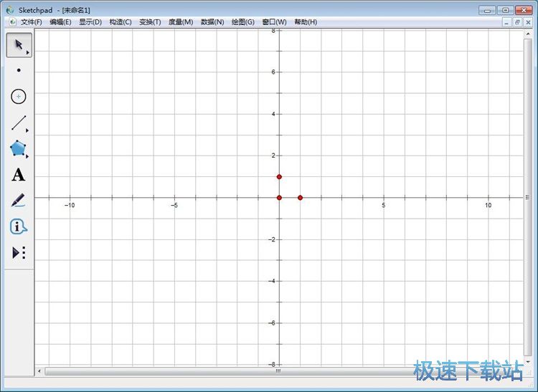Open the 窗口(W) menu
The image size is (538, 392).
click(x=274, y=22)
